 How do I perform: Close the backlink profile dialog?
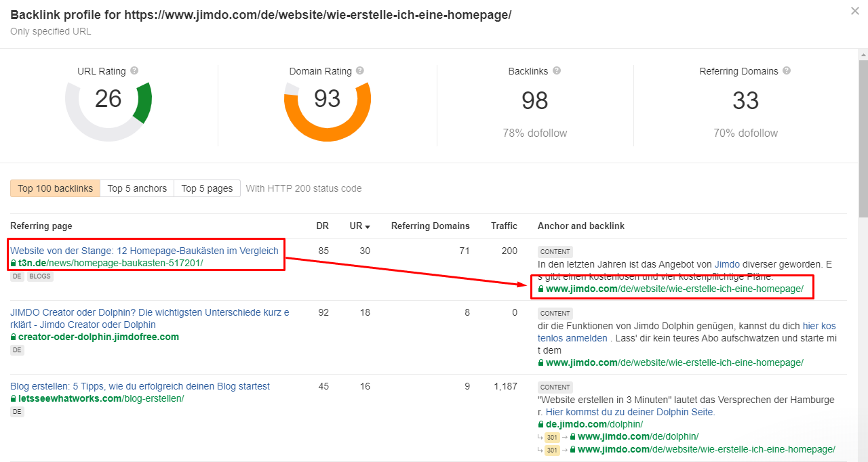click(x=854, y=11)
